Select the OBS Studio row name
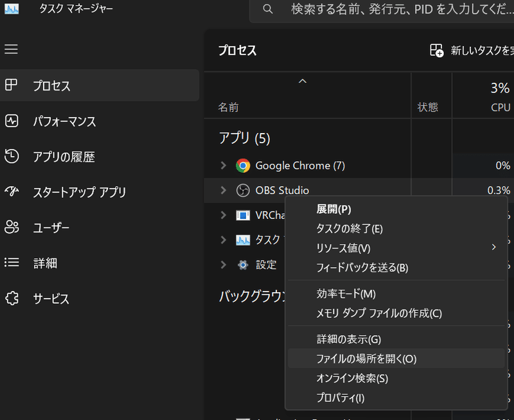 [x=282, y=190]
